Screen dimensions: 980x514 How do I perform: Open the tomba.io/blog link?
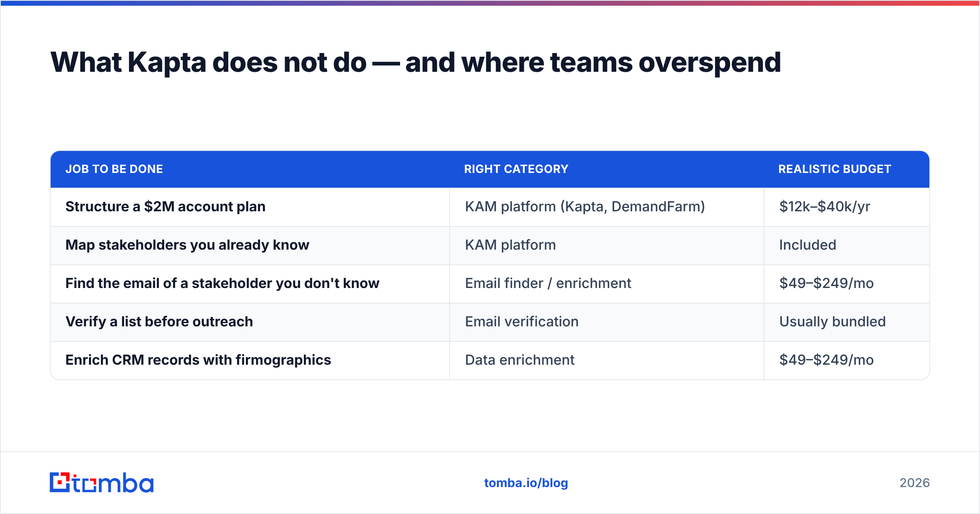[x=526, y=483]
